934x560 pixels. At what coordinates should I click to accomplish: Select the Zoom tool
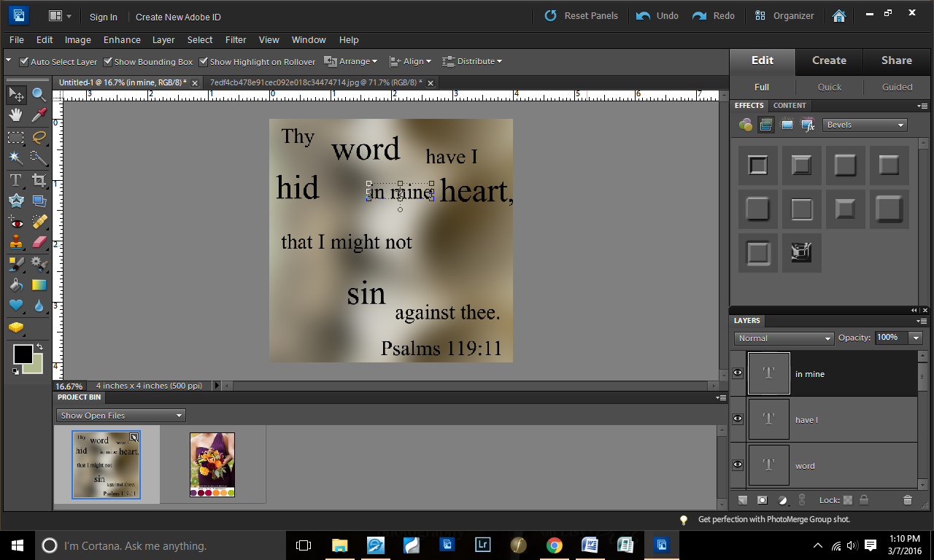pos(39,94)
